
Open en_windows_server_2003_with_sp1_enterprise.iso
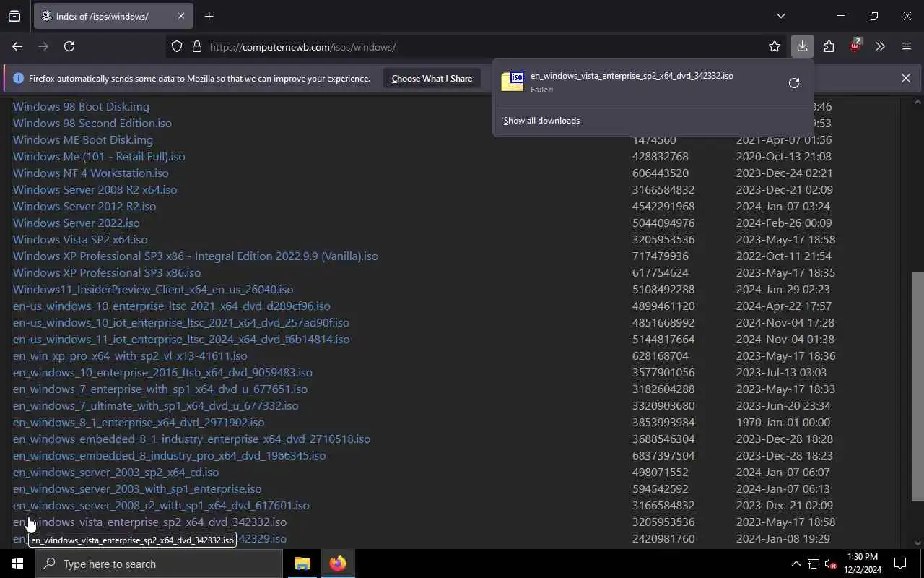click(x=137, y=488)
